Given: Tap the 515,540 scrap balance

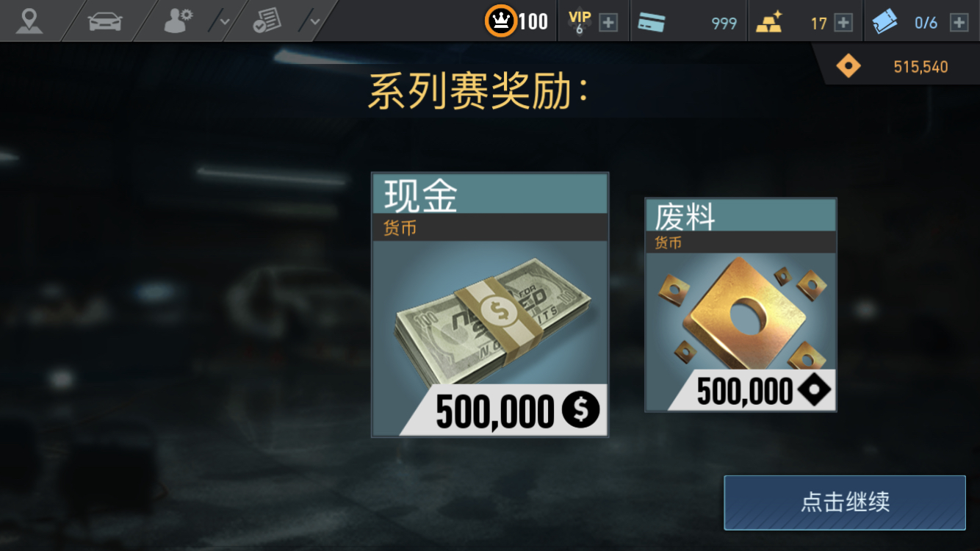Looking at the screenshot, I should point(920,67).
